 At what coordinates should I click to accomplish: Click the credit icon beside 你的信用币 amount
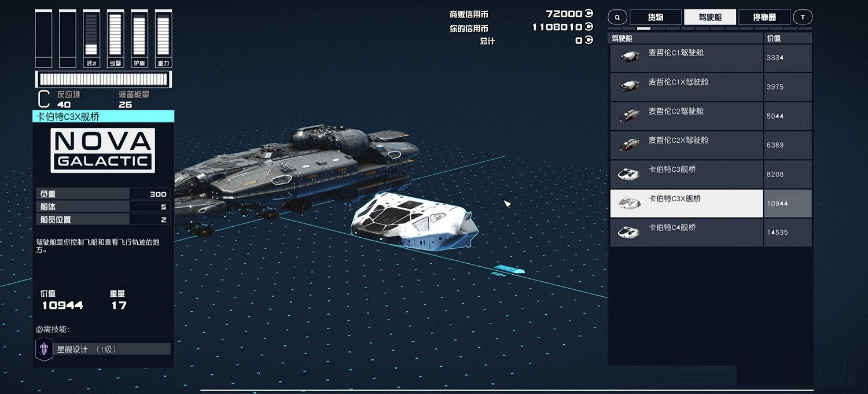tap(589, 27)
